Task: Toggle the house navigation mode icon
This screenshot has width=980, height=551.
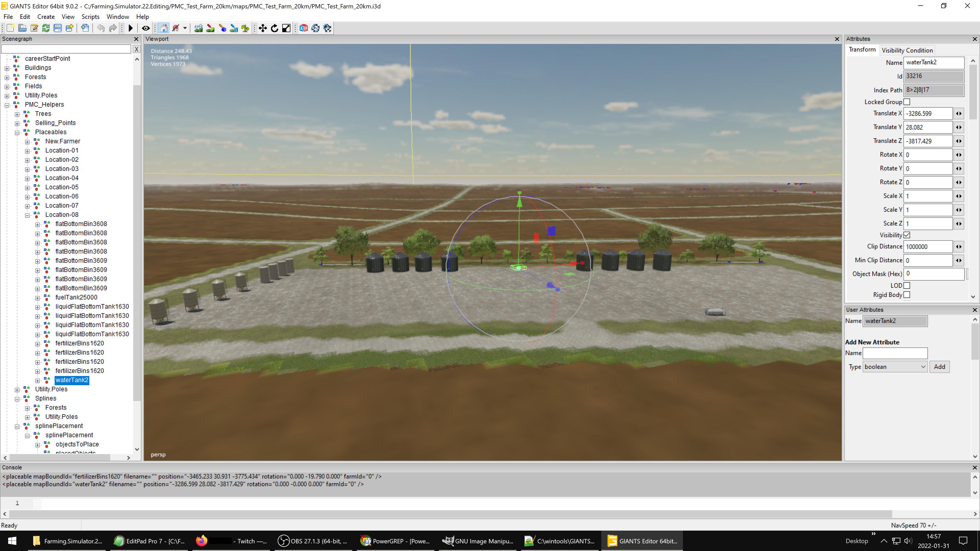Action: pyautogui.click(x=164, y=28)
